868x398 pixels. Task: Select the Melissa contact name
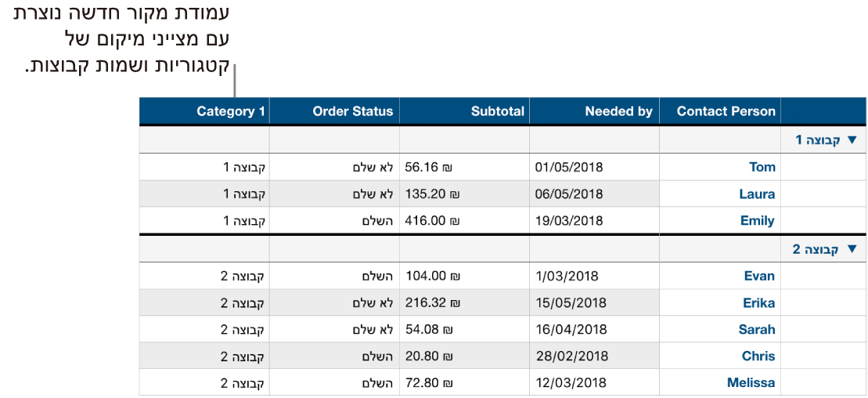pyautogui.click(x=751, y=383)
